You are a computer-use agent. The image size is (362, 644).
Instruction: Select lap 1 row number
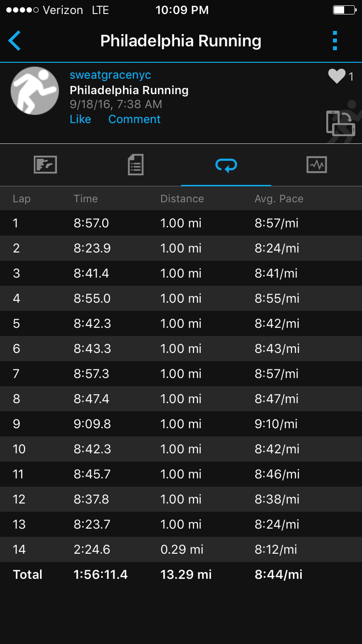15,223
